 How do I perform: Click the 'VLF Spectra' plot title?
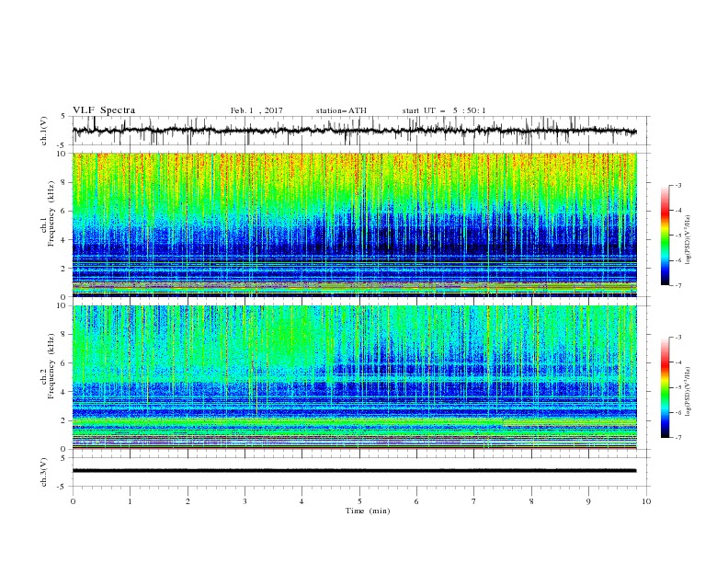click(104, 110)
